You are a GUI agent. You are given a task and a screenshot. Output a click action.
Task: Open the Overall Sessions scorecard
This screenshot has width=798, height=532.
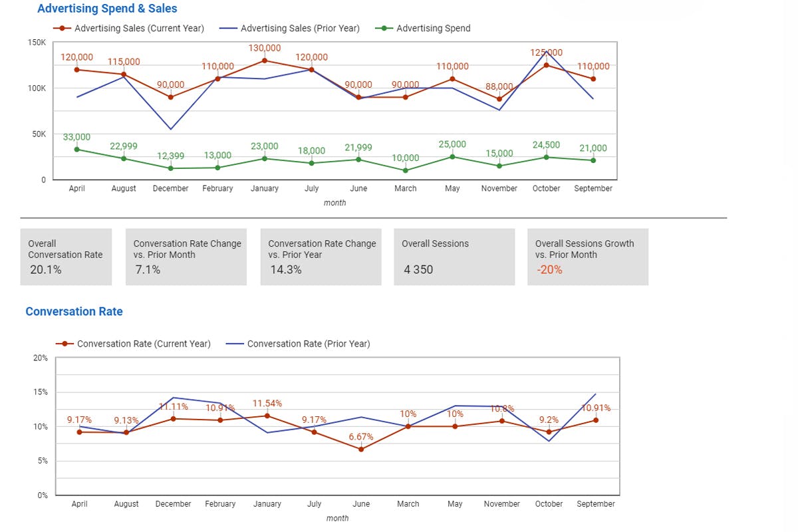[454, 257]
